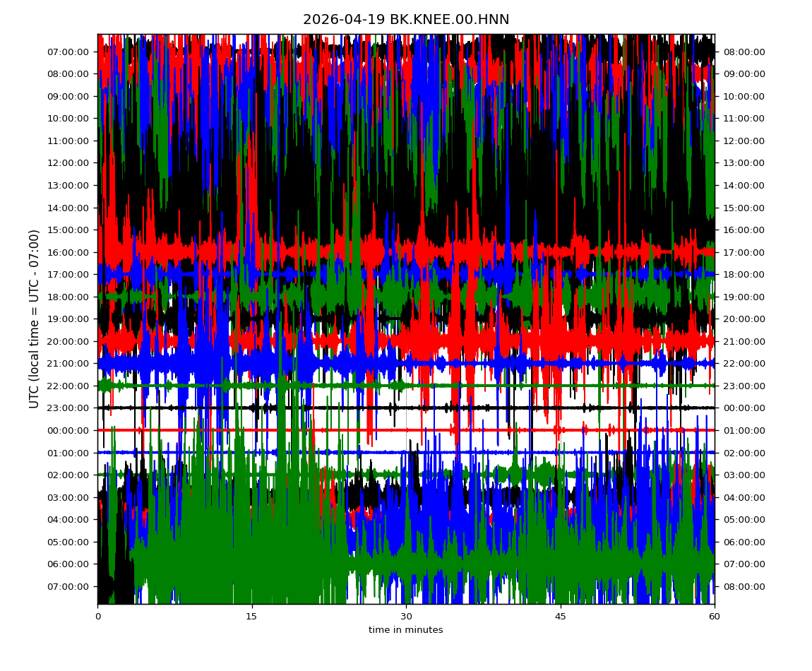
Task: Click the 12:00:00 label on right axis
Action: click(744, 141)
